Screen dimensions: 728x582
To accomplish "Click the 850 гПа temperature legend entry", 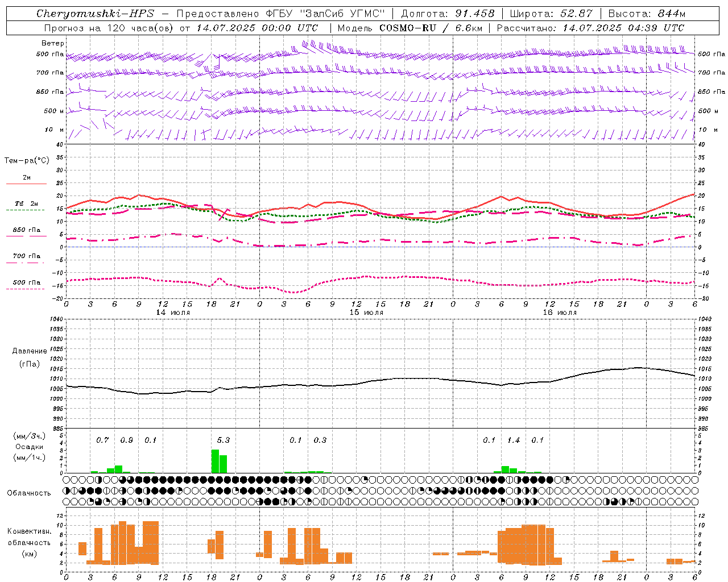I will click(27, 230).
